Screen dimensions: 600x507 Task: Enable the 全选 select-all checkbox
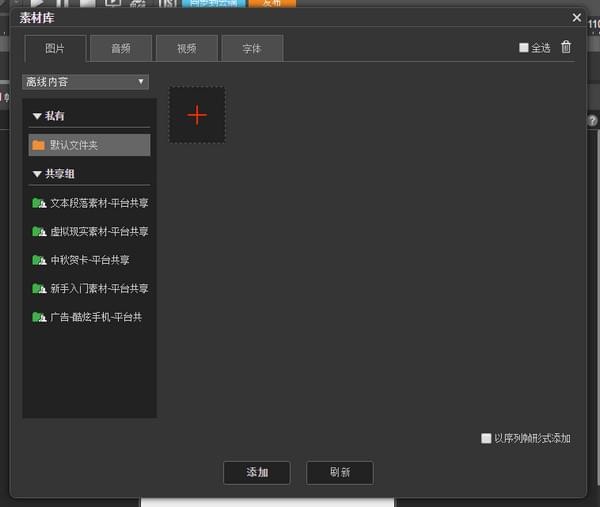[x=524, y=48]
